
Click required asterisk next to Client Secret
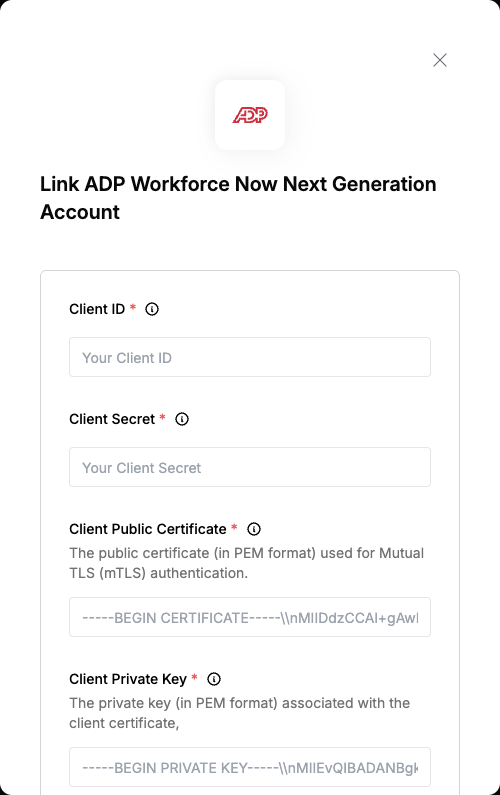[162, 417]
